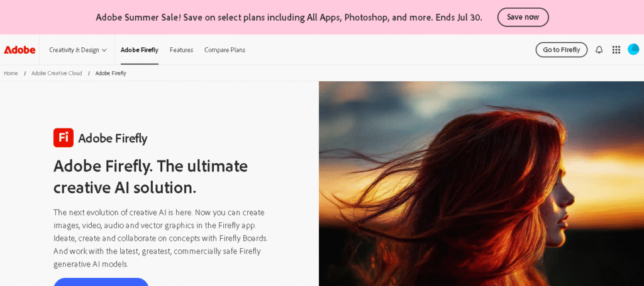
Task: Click the red Firefly Fi logo icon
Action: tap(64, 138)
